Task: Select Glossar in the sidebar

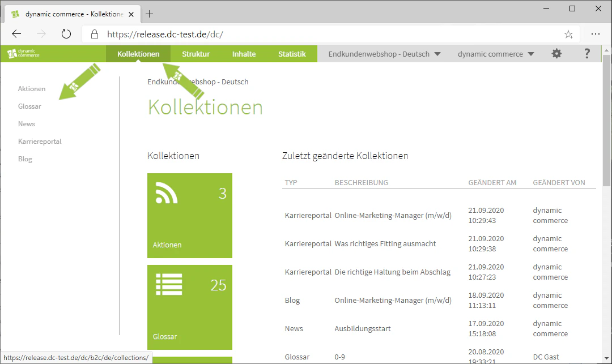Action: pyautogui.click(x=29, y=106)
